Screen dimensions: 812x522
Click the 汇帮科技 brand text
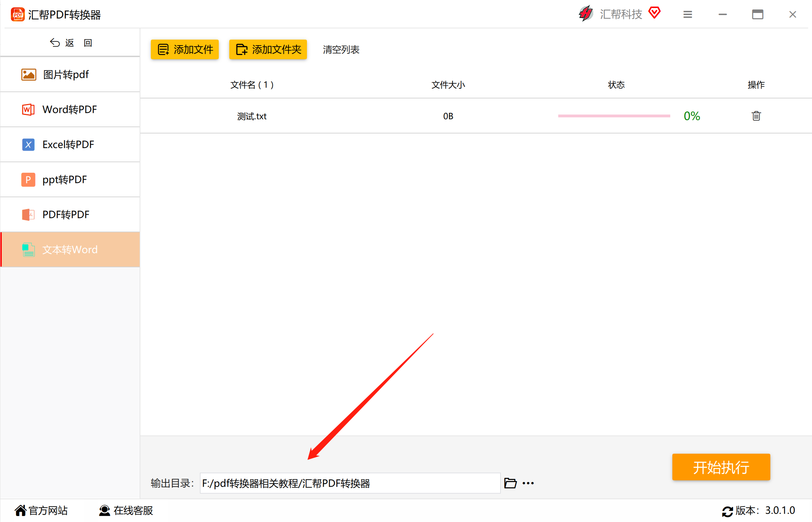(x=621, y=14)
